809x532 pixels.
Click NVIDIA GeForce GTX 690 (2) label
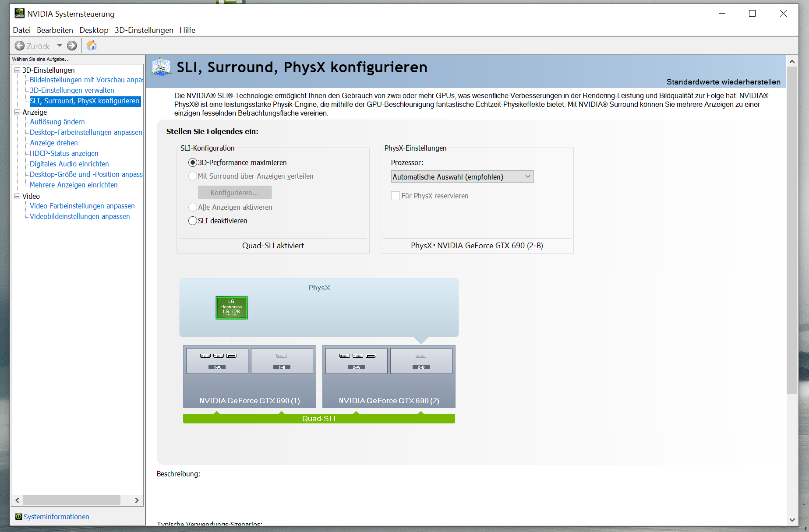(x=389, y=401)
